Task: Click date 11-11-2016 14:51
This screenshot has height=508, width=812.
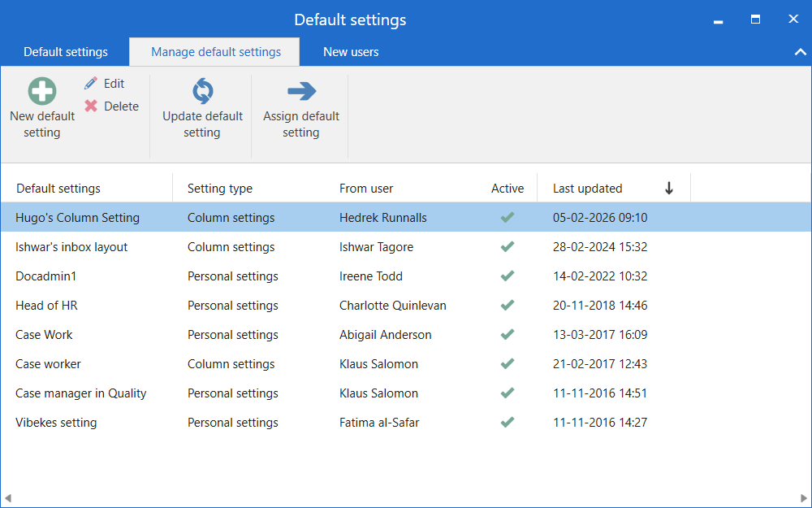Action: point(600,393)
